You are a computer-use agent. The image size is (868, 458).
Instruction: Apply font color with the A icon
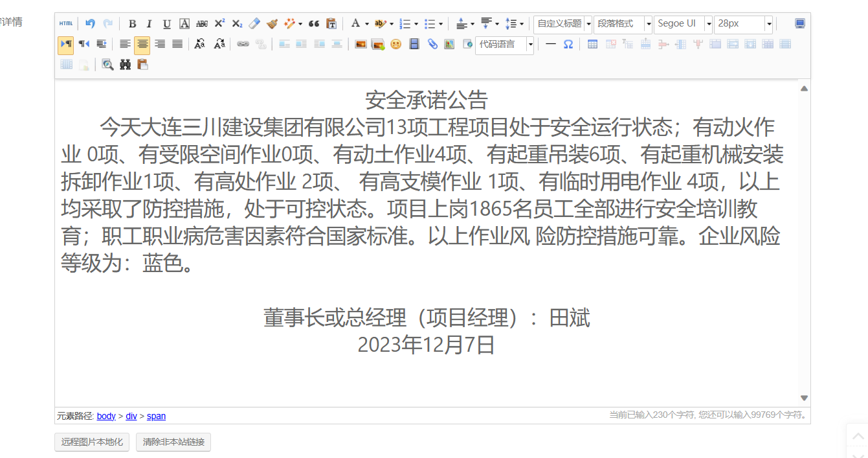pos(355,24)
